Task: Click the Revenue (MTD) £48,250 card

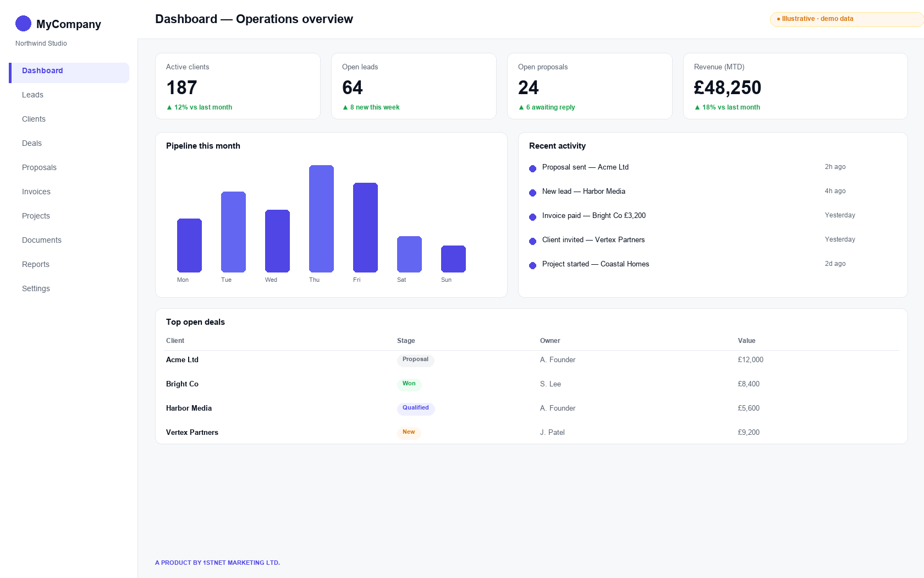Action: point(795,86)
